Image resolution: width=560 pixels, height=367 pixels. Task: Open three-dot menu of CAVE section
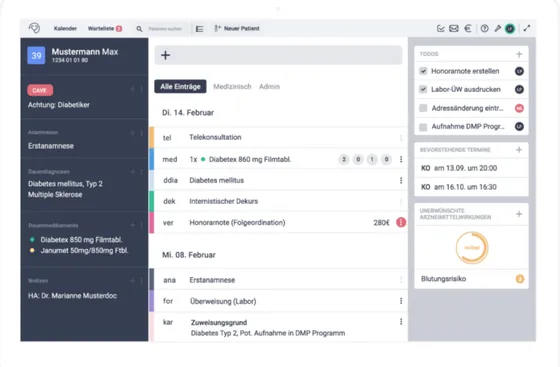coord(142,89)
